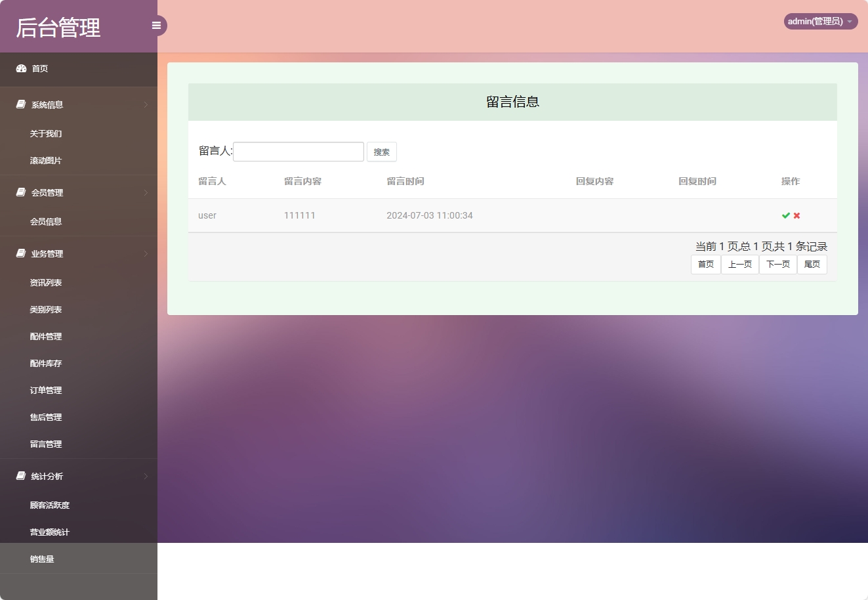Click the 留言人 search input field
868x600 pixels.
pos(299,151)
